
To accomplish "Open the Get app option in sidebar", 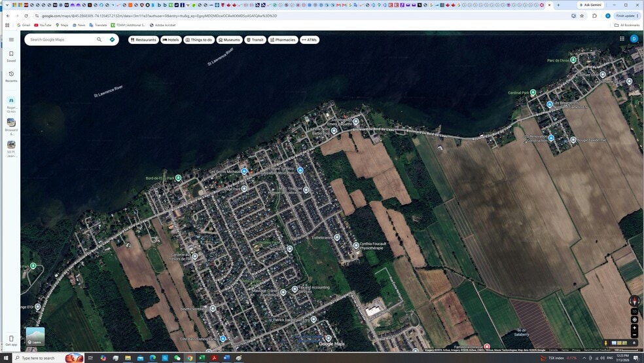I will coord(11,340).
